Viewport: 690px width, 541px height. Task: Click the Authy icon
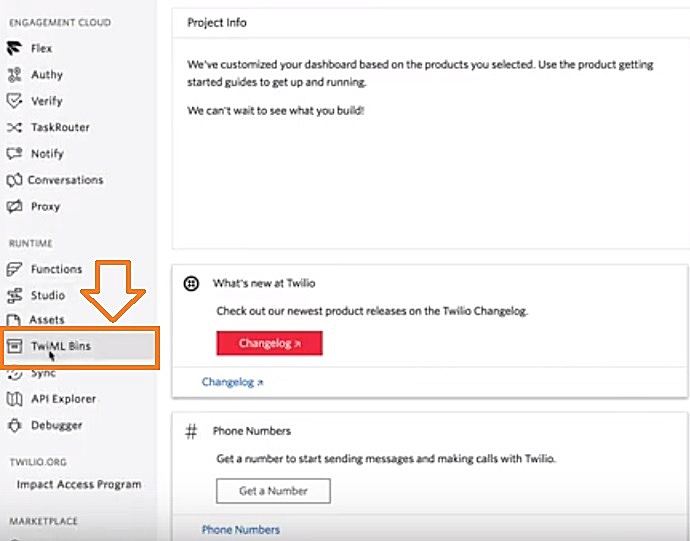click(x=14, y=74)
